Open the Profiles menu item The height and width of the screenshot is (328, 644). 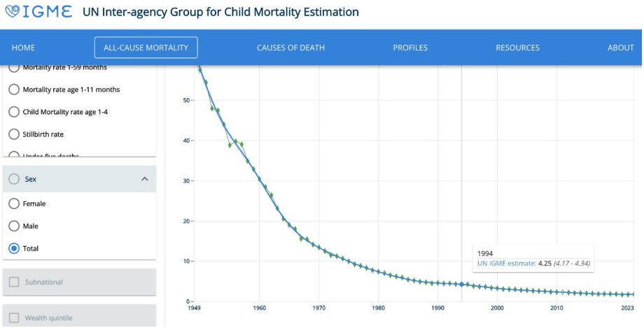point(410,48)
